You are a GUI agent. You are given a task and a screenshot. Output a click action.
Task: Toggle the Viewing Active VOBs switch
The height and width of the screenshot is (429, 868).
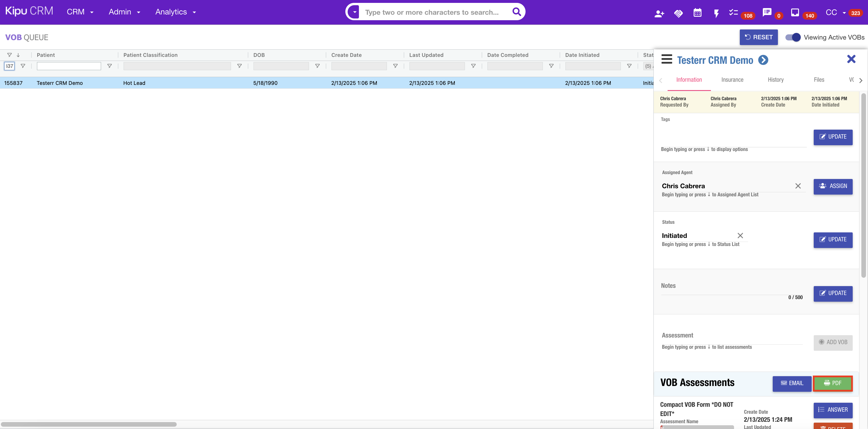pos(793,38)
